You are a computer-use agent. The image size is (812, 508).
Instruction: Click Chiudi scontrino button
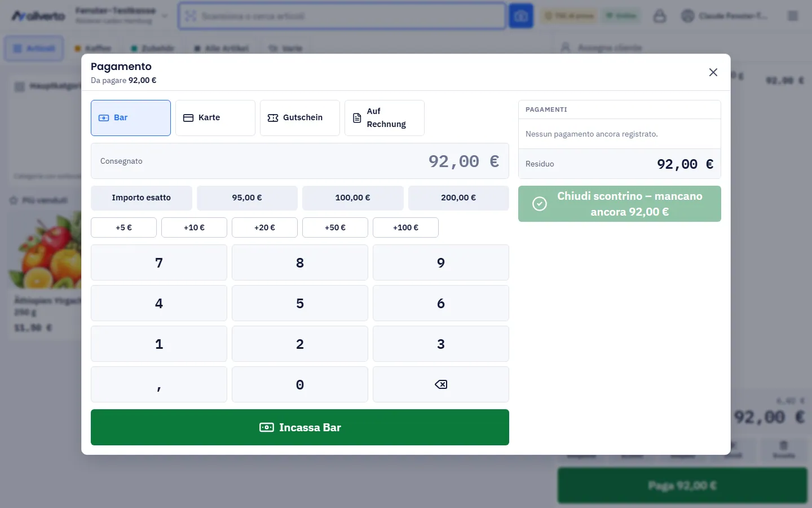[x=620, y=204]
